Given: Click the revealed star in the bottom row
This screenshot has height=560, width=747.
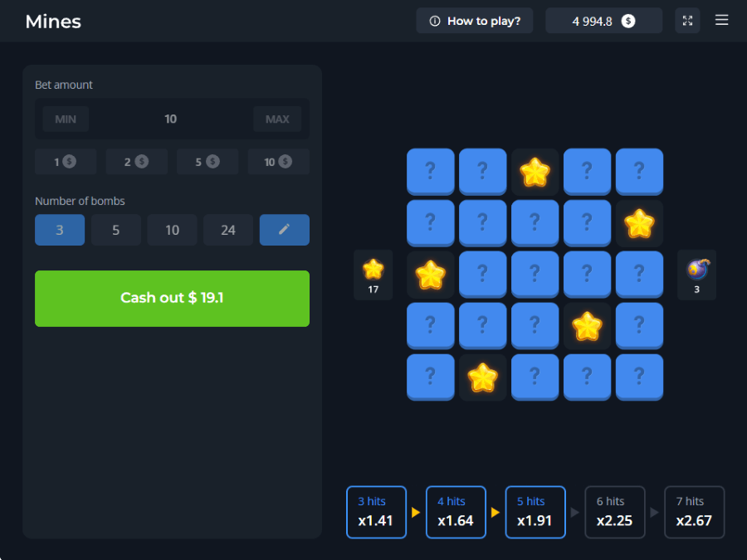Looking at the screenshot, I should coord(482,377).
